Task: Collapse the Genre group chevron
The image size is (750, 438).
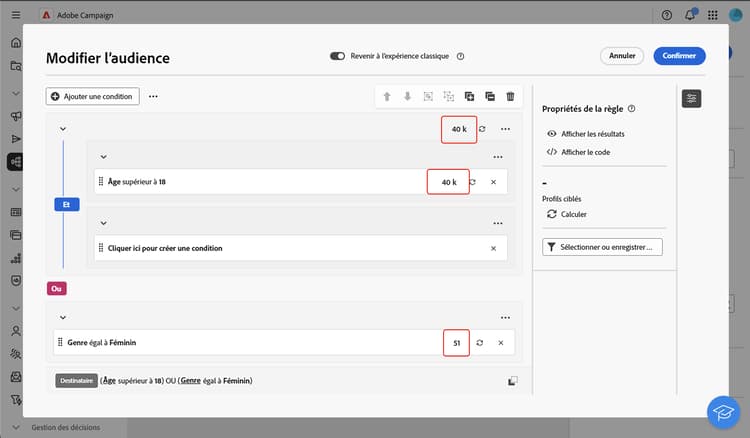Action: pos(63,318)
